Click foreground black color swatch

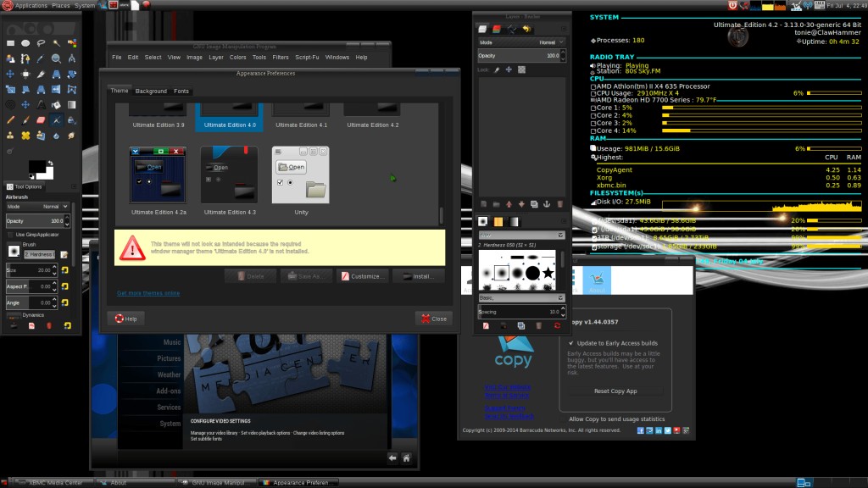click(36, 167)
